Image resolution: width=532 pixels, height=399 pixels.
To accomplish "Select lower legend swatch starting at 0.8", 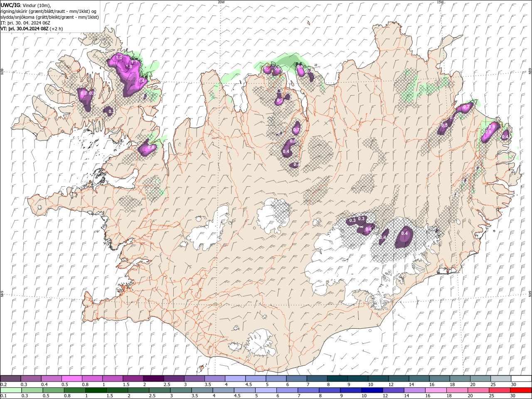I will [x=75, y=390].
